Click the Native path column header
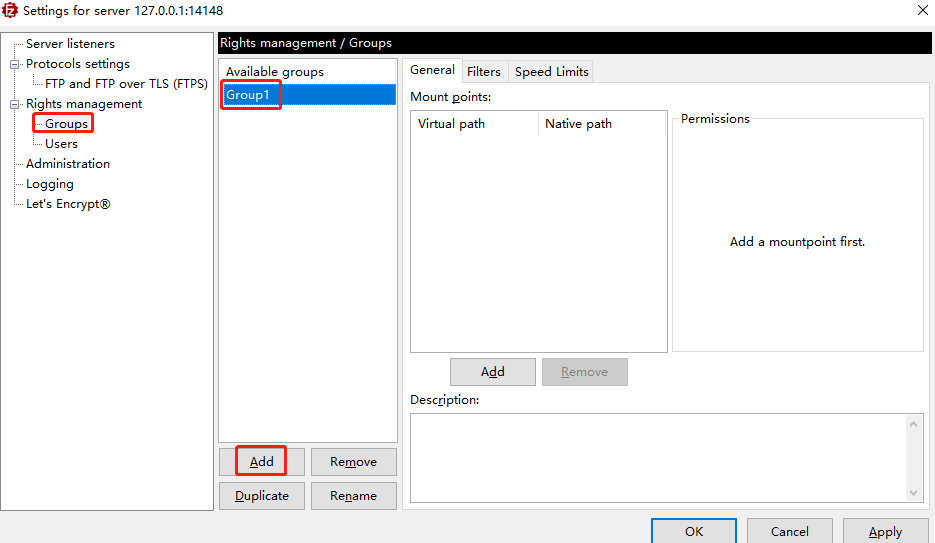This screenshot has height=543, width=935. click(x=602, y=123)
